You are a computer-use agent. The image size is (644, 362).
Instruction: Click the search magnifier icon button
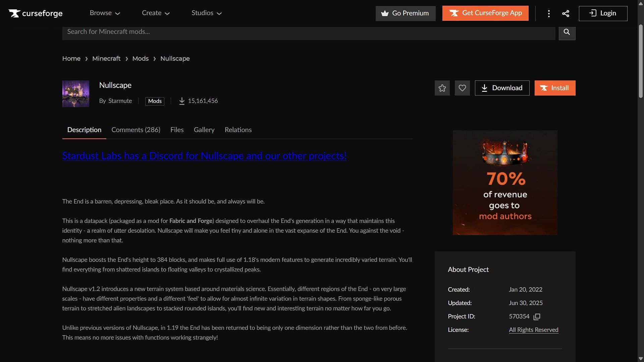tap(567, 32)
